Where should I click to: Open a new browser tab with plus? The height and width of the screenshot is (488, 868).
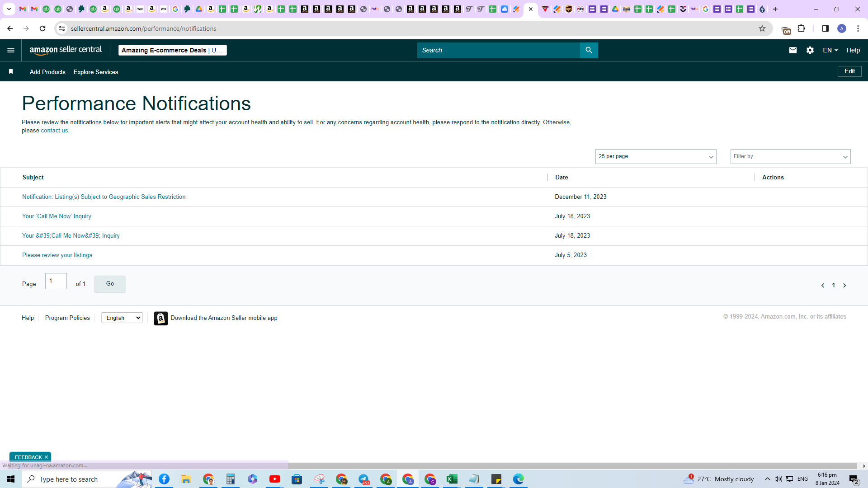(775, 9)
